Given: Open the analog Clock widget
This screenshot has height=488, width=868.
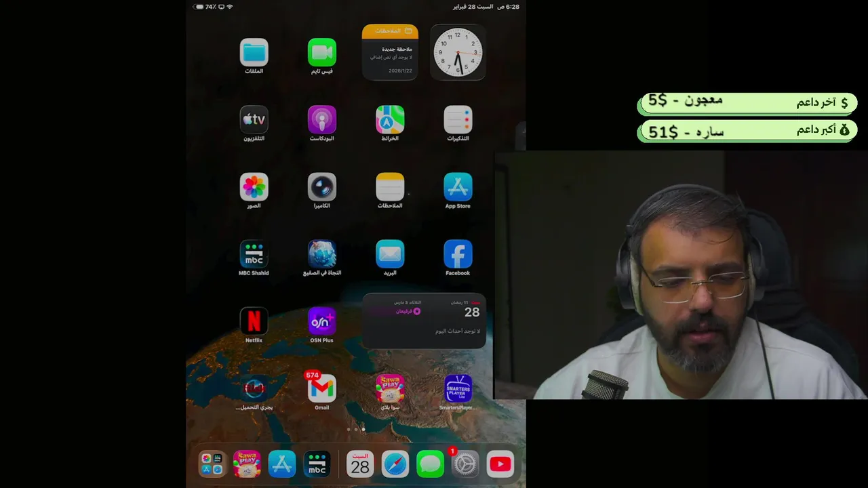Looking at the screenshot, I should point(458,52).
